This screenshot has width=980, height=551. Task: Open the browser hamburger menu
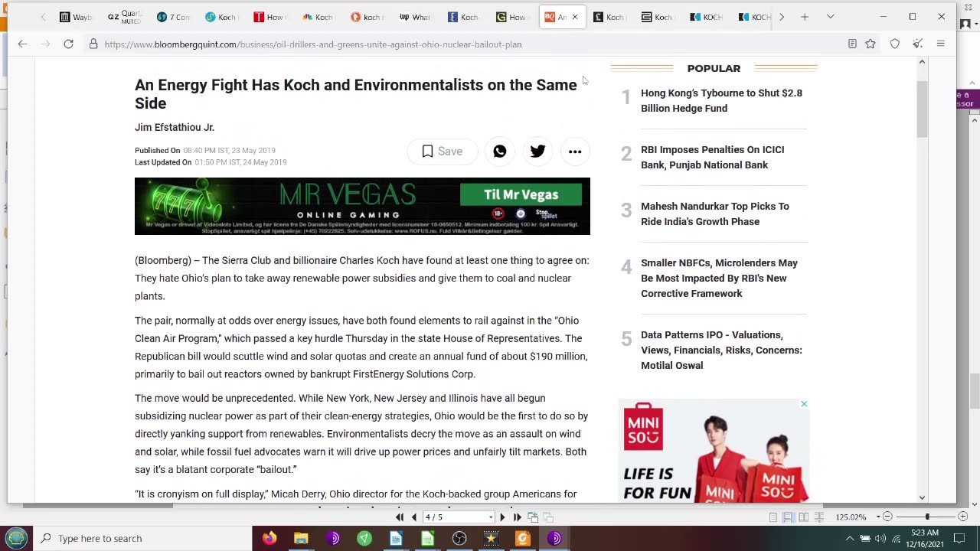click(941, 44)
